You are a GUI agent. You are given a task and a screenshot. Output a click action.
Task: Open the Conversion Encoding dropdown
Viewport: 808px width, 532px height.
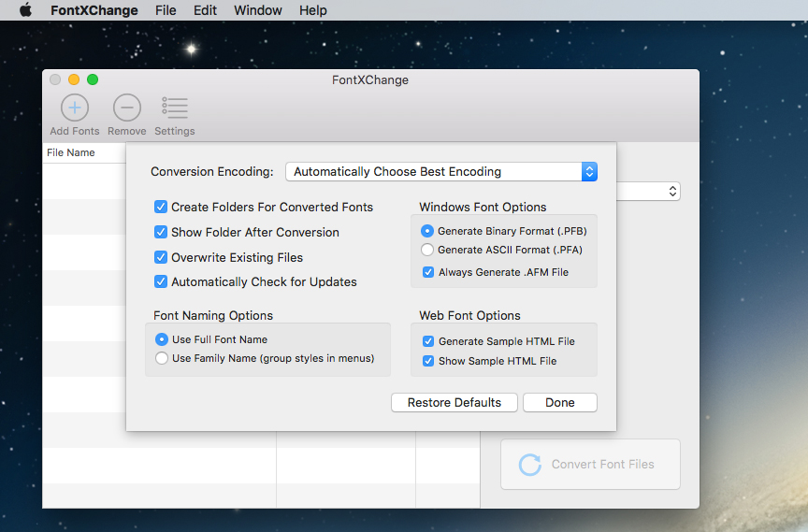click(441, 171)
